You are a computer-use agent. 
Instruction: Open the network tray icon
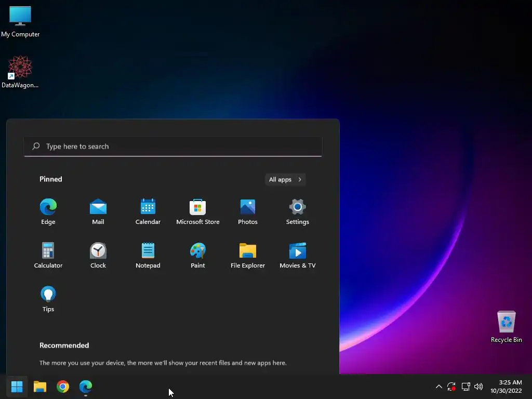pos(466,387)
